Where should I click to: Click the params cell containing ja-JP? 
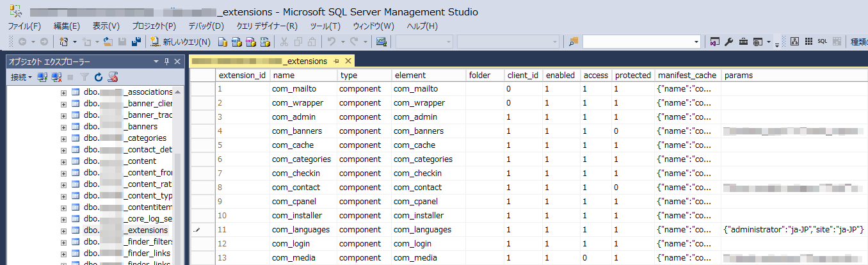click(x=794, y=230)
